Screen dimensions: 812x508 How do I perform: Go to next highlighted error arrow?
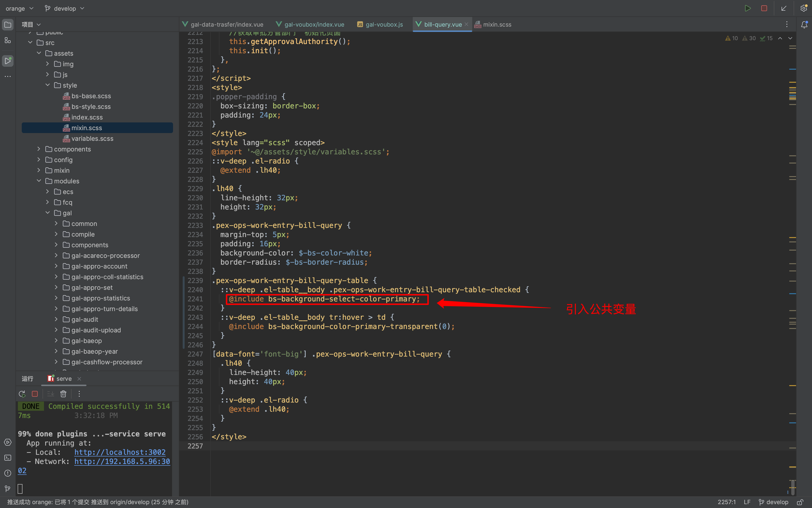point(790,38)
